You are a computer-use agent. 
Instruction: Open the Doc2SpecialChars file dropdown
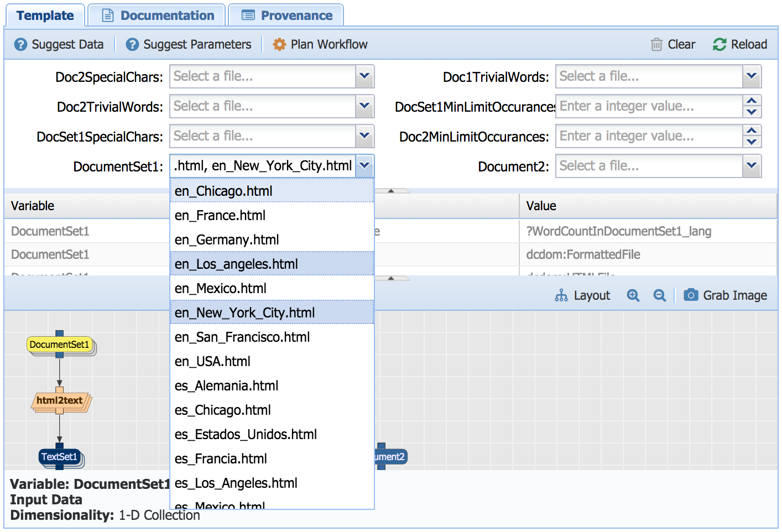point(364,76)
